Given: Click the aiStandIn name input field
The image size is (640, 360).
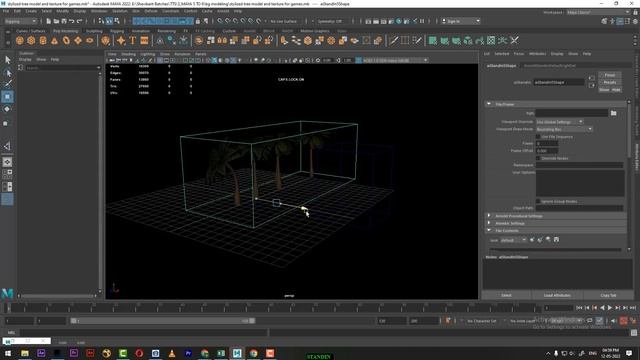Looking at the screenshot, I should 559,82.
